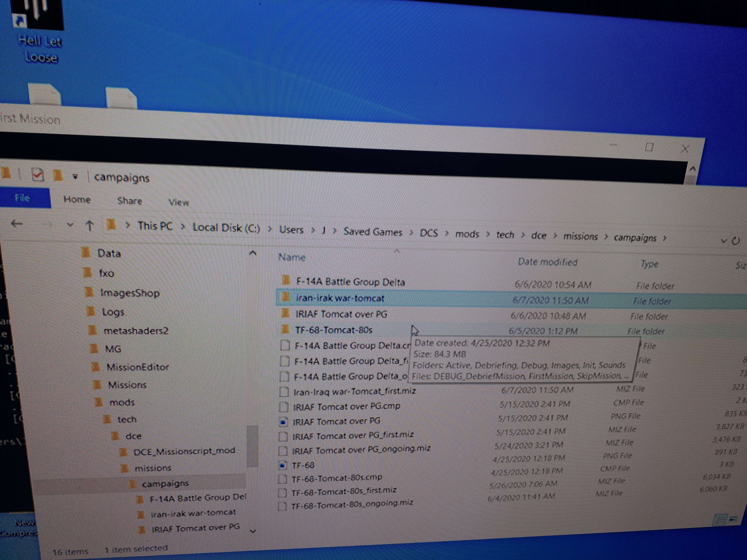This screenshot has width=747, height=560.
Task: Select 'tech' folder in navigation tree
Action: (x=127, y=419)
